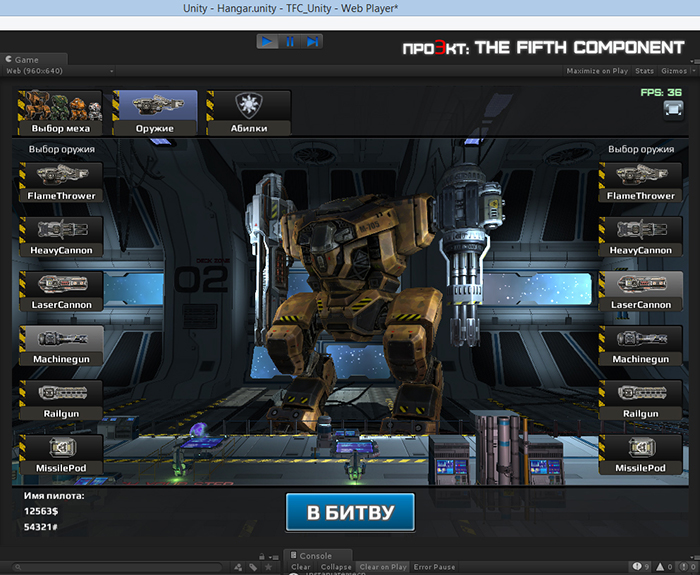Click the В БИТВУ button
The height and width of the screenshot is (575, 700).
click(350, 512)
